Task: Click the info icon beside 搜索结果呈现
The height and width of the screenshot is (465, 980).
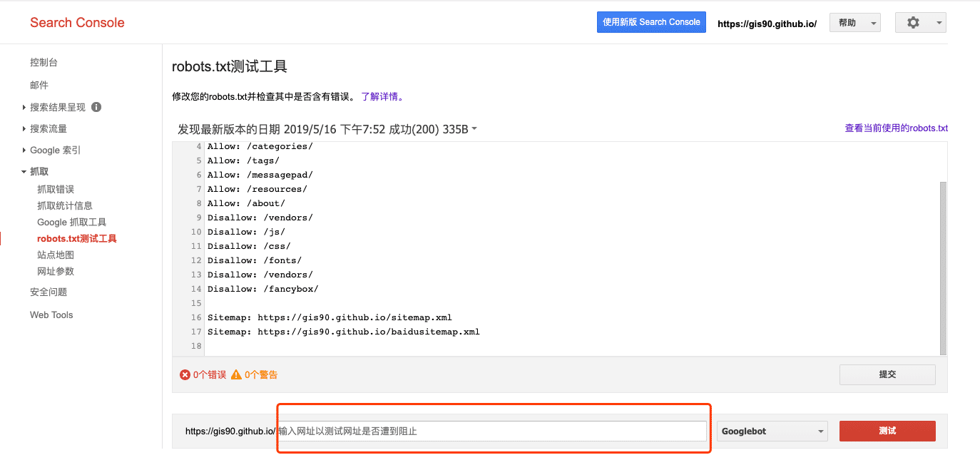Action: (96, 107)
